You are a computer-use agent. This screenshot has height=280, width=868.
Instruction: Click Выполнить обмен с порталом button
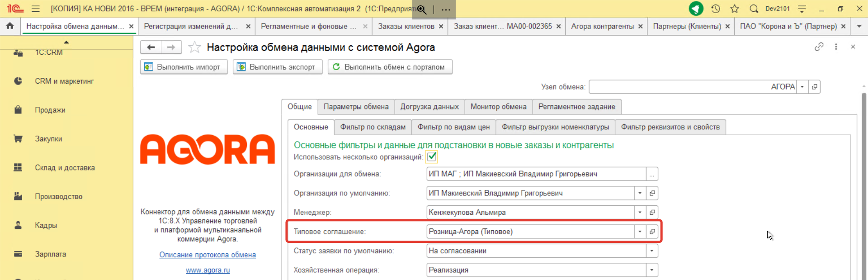click(x=390, y=67)
